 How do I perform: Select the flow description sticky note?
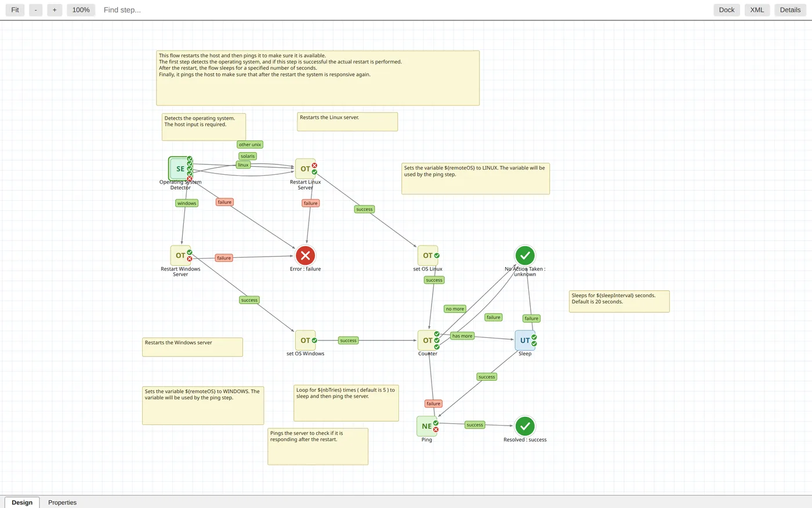[318, 78]
